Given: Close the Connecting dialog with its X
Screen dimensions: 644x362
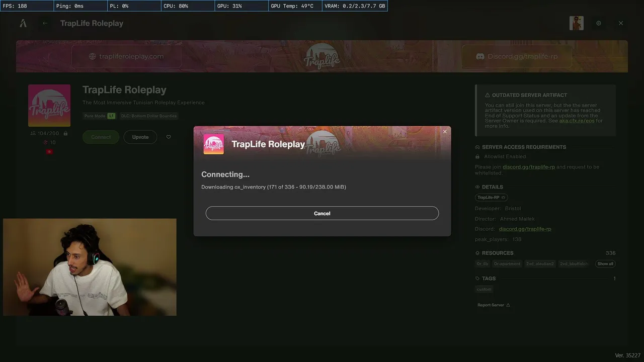Looking at the screenshot, I should 445,132.
